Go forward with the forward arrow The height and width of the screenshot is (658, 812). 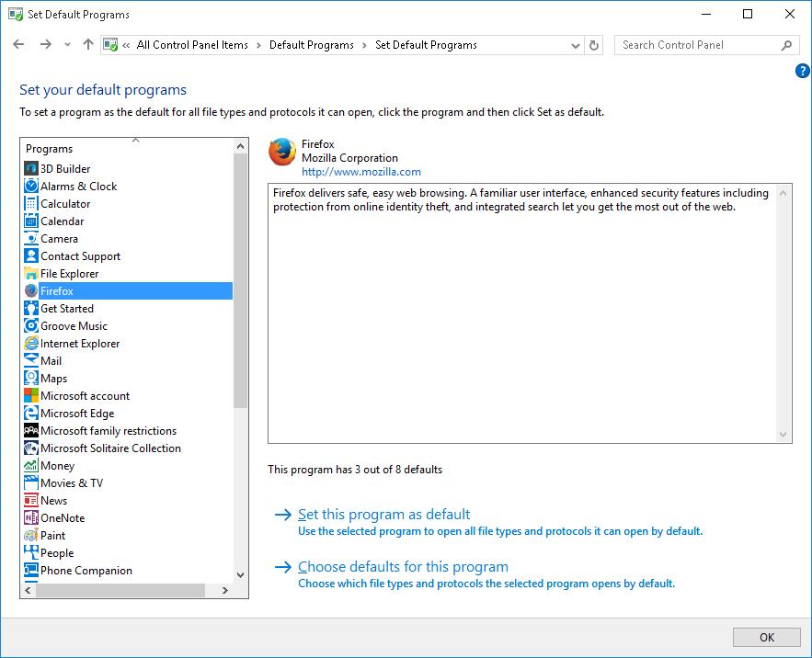tap(46, 44)
